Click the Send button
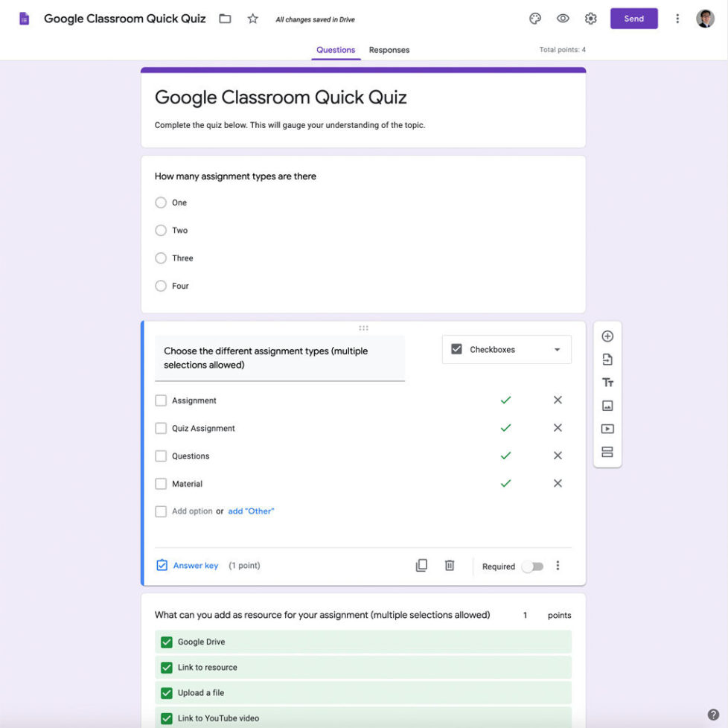This screenshot has width=728, height=728. click(633, 19)
